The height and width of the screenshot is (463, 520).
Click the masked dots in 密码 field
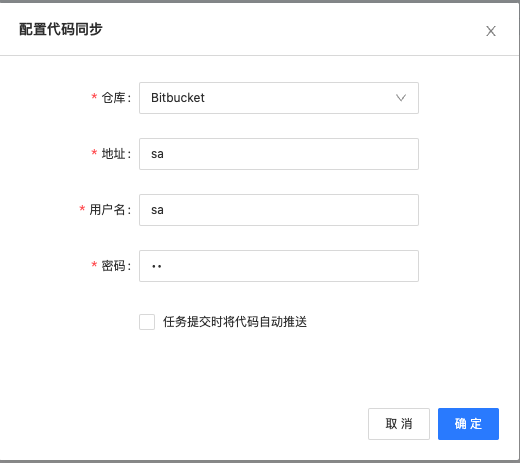[x=157, y=266]
